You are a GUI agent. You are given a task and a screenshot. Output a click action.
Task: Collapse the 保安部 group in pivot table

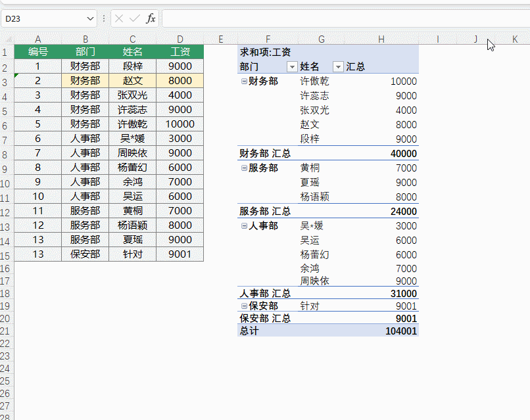click(x=244, y=306)
